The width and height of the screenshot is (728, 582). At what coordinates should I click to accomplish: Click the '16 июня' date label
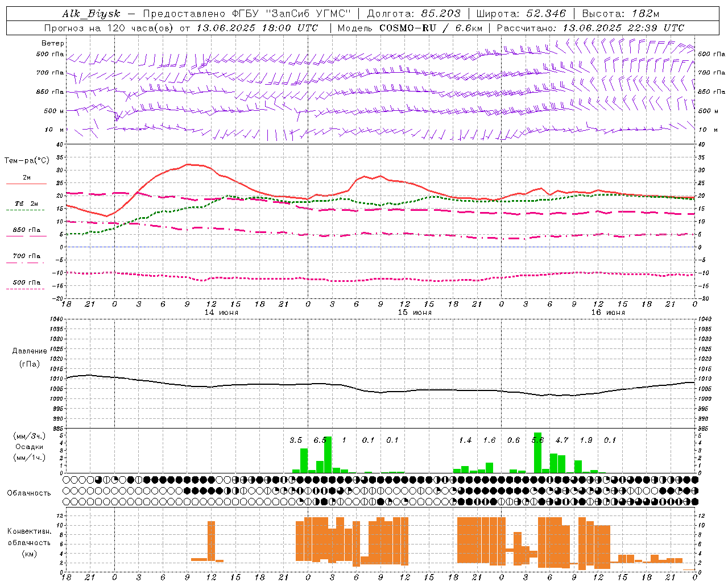click(x=608, y=313)
